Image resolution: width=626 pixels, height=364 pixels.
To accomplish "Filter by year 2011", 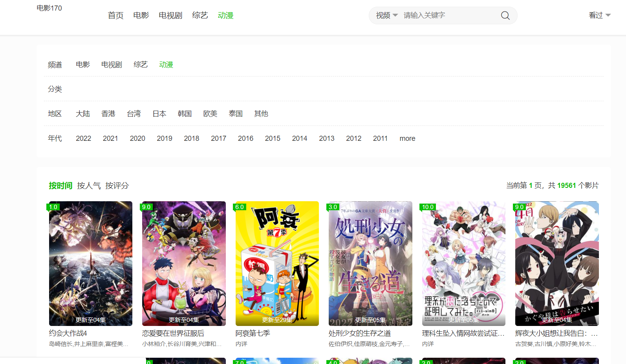I will point(380,138).
